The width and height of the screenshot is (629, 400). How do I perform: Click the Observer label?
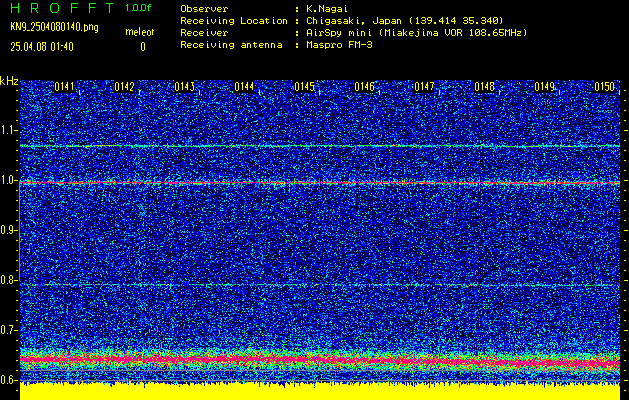point(204,9)
